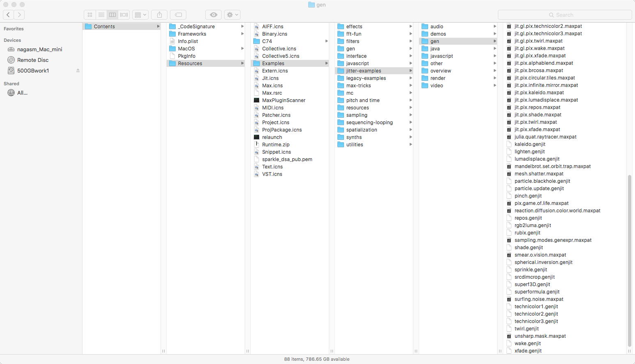Viewport: 635px width, 364px height.
Task: Select the AIFF.icns file icon
Action: [x=257, y=26]
